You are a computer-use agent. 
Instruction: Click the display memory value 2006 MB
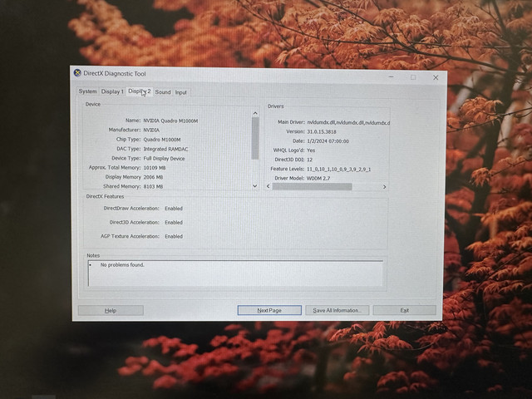(x=153, y=177)
